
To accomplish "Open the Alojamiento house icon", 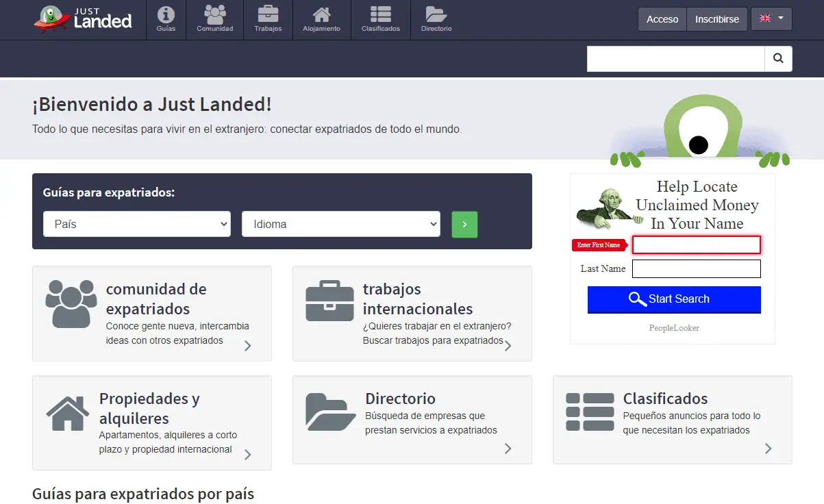I will pyautogui.click(x=321, y=14).
